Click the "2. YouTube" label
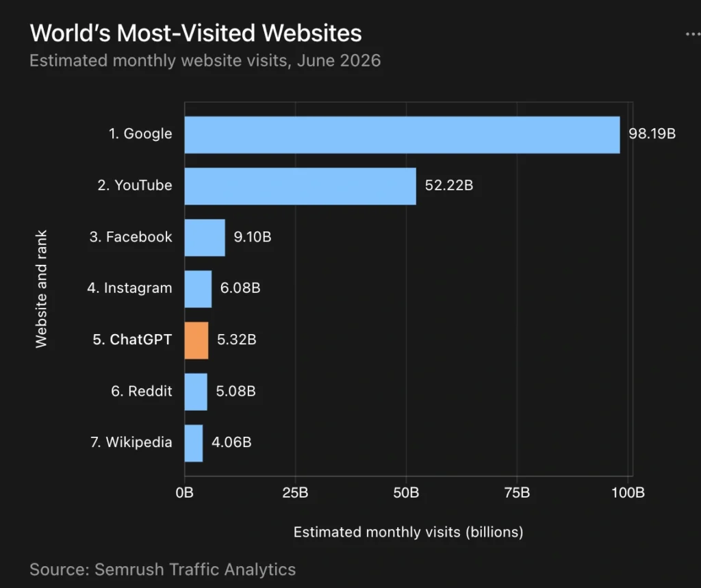 [135, 185]
